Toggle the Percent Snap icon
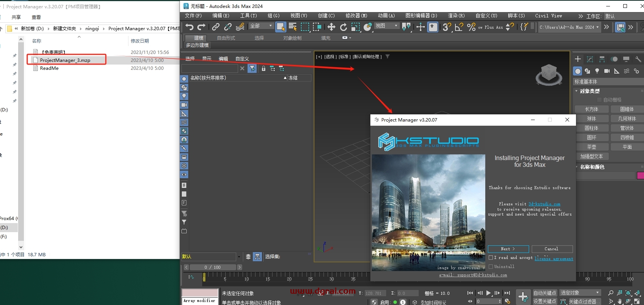644x305 pixels. pyautogui.click(x=471, y=27)
